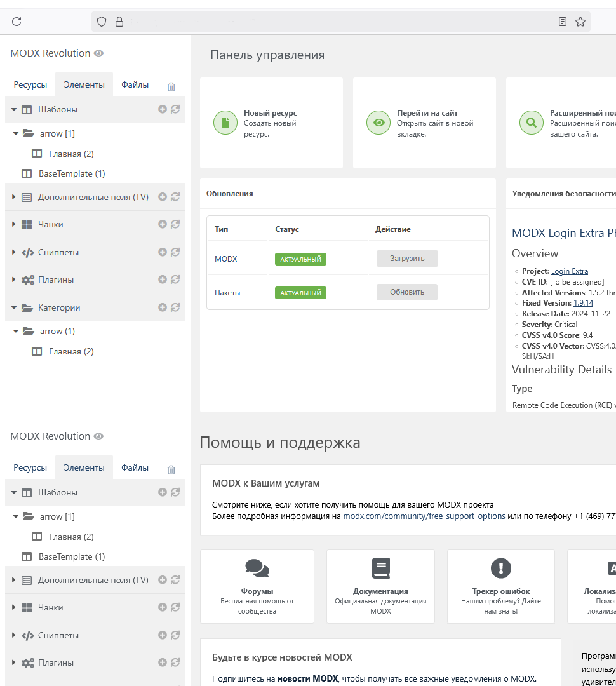Click АКТУАЛЬНЫЙ status badge in Пакеты row
This screenshot has width=616, height=686.
coord(300,293)
